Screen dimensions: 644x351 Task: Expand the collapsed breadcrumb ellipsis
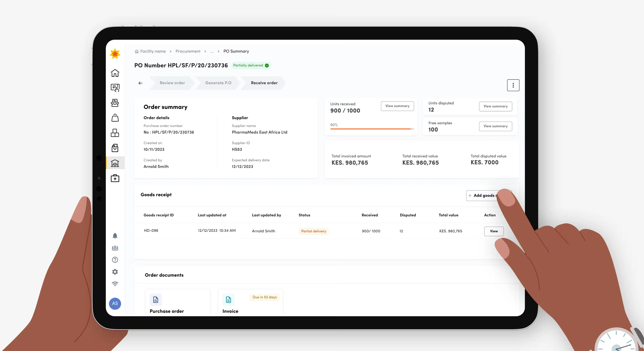(212, 51)
